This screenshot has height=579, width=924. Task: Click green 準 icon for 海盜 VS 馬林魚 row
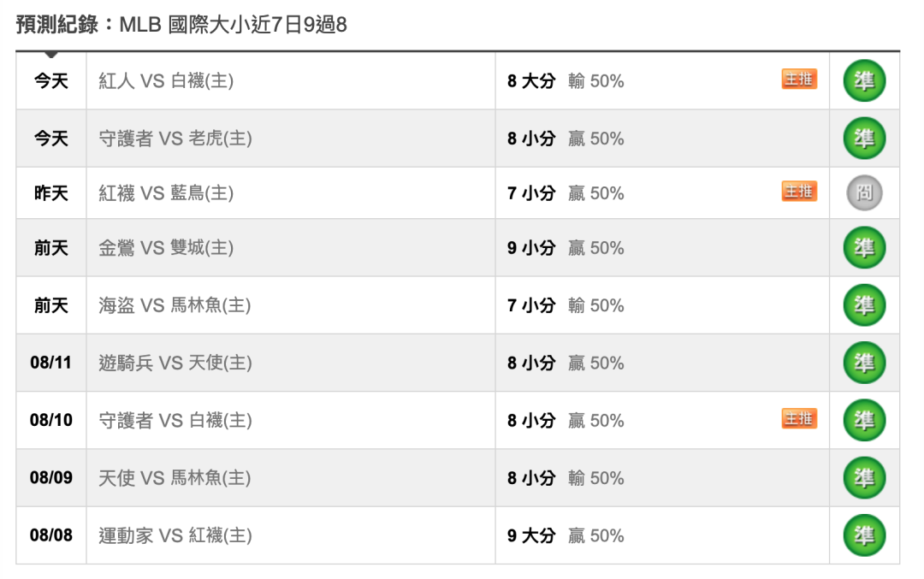864,305
